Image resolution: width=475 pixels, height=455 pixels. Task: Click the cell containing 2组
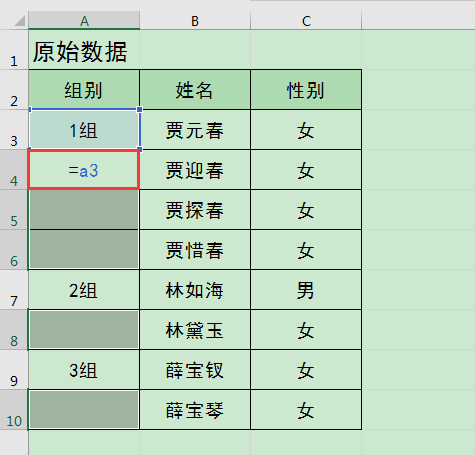coord(84,290)
